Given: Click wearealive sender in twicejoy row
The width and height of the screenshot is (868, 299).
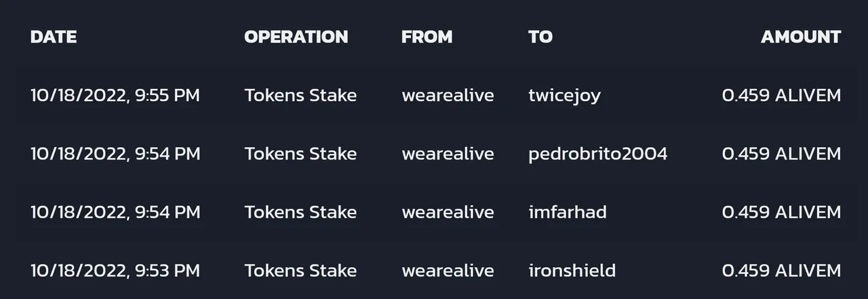Looking at the screenshot, I should pos(448,96).
